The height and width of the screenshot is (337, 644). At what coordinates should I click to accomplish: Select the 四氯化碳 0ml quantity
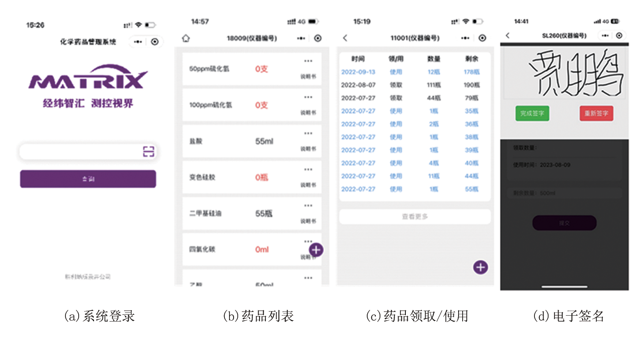[x=262, y=249]
